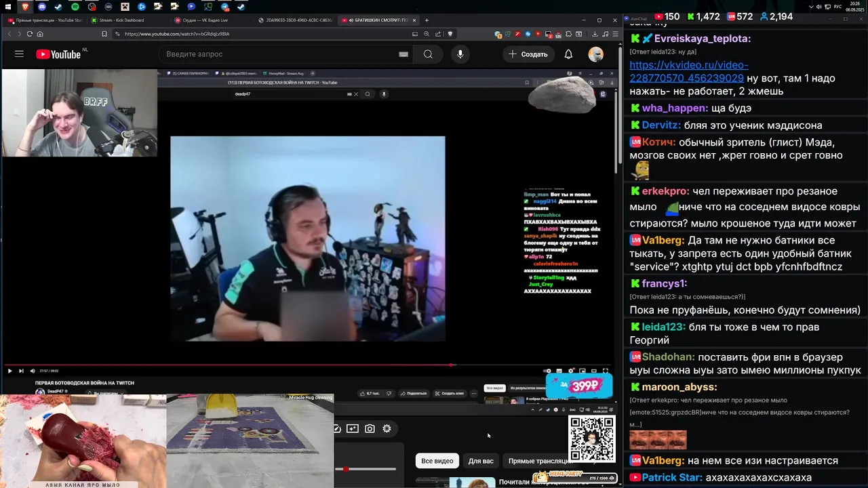Start voice search with microphone icon
The height and width of the screenshot is (488, 868).
pyautogui.click(x=460, y=54)
